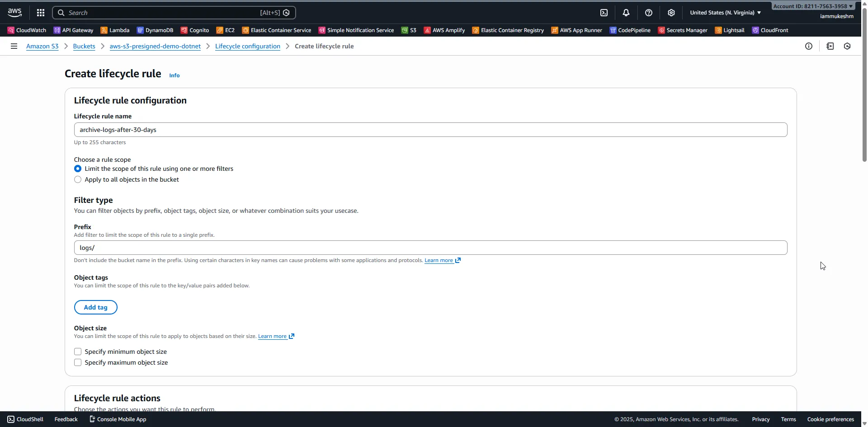The image size is (868, 427).
Task: Click the Add tag button
Action: tap(95, 307)
